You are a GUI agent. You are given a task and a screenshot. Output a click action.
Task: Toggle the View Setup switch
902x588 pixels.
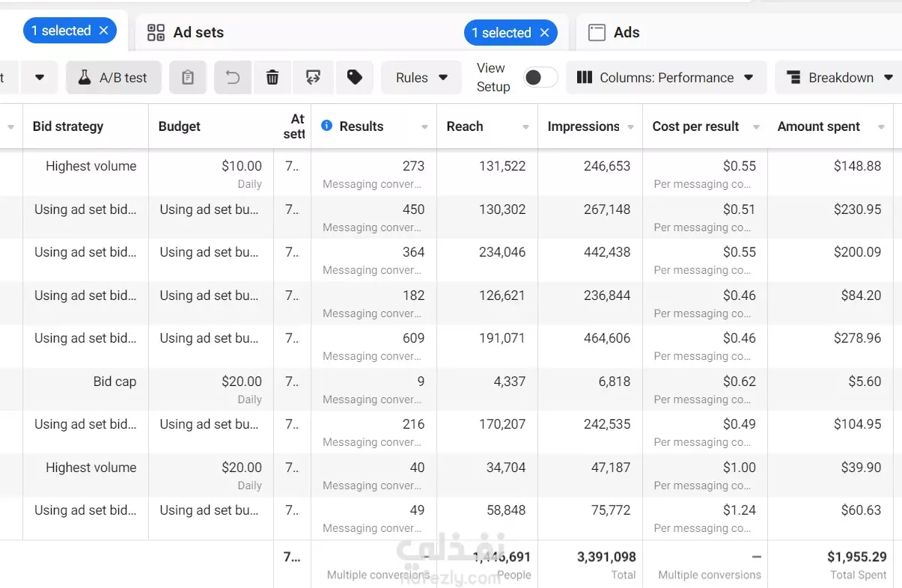tap(540, 78)
